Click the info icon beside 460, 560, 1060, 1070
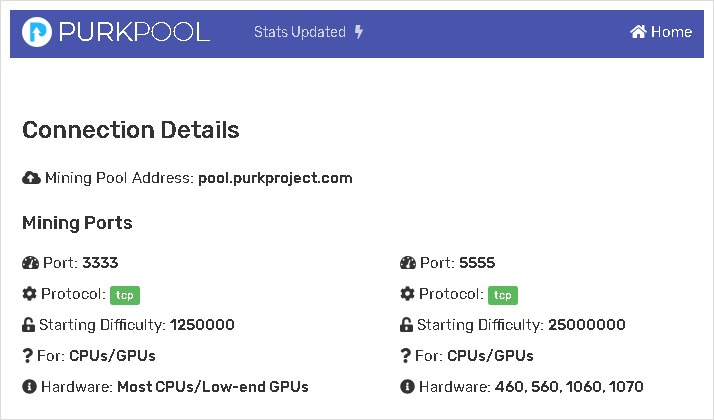The height and width of the screenshot is (420, 714). point(407,387)
